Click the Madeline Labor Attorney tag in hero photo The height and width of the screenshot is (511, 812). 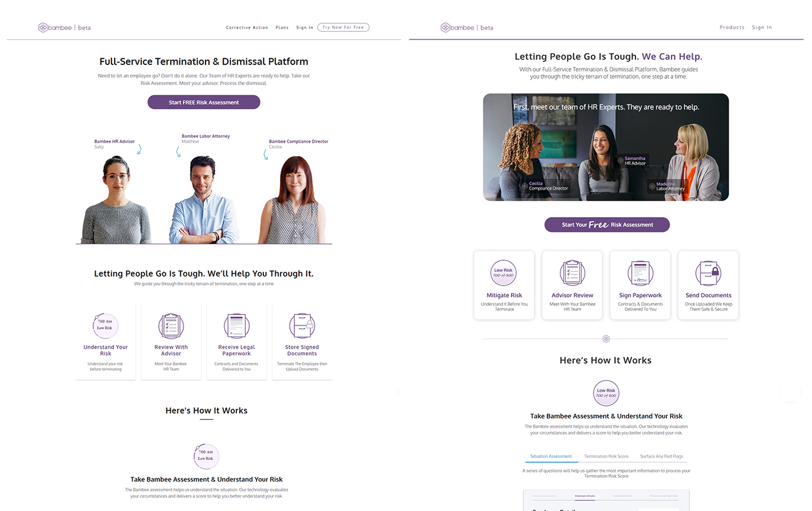[x=667, y=186]
